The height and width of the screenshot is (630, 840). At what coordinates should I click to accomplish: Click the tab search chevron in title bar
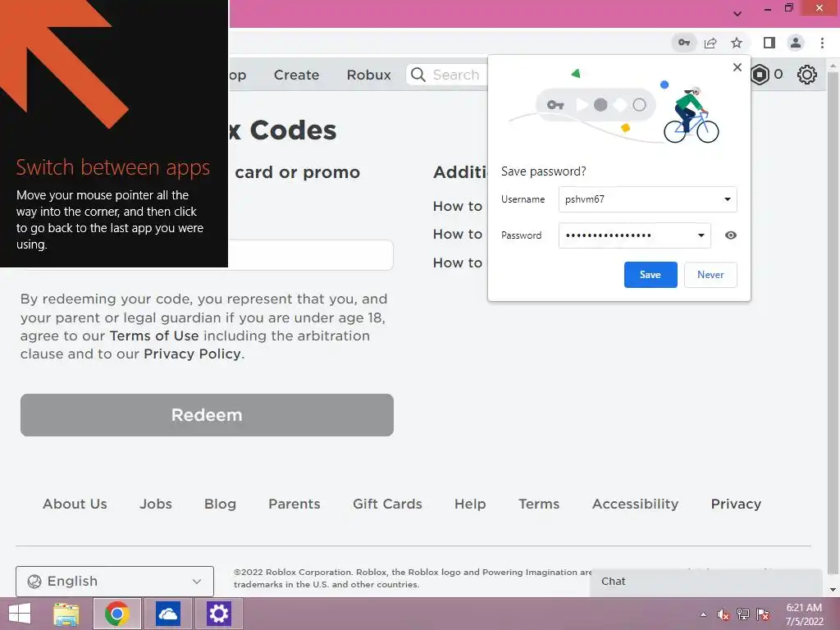737,13
